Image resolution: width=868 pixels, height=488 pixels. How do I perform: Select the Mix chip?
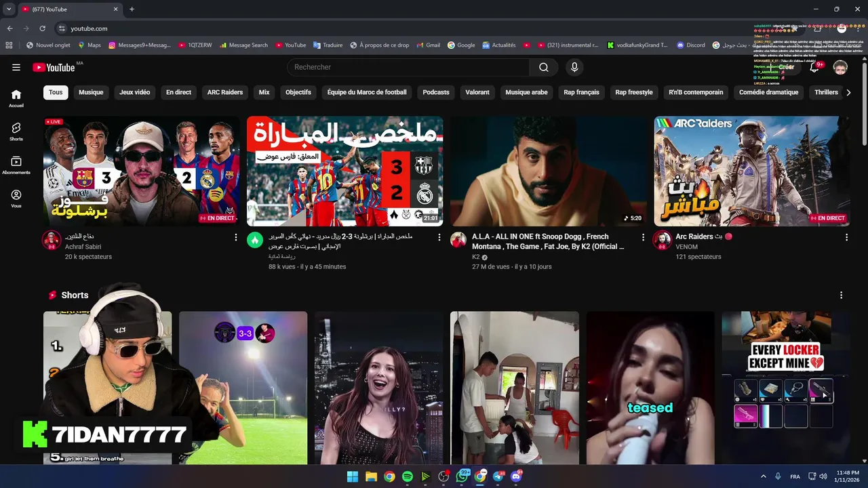(x=264, y=92)
